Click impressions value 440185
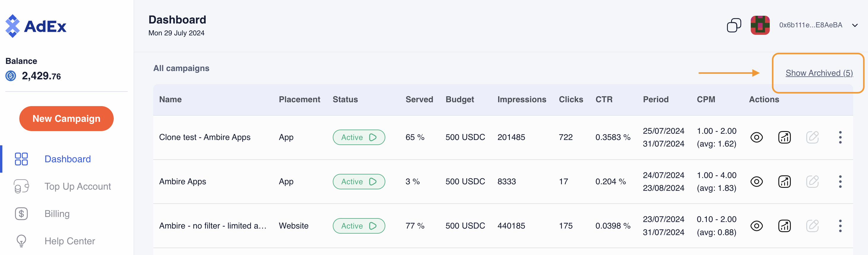 (x=511, y=226)
